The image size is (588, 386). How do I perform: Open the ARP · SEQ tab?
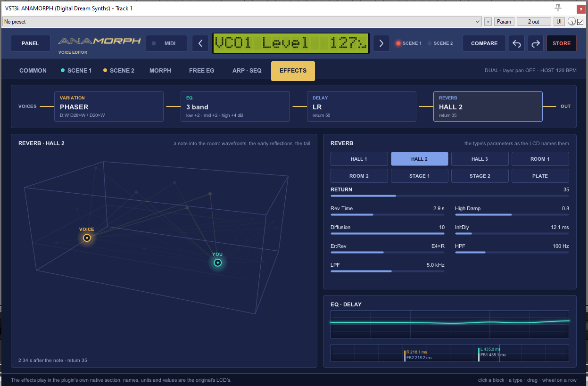point(247,71)
